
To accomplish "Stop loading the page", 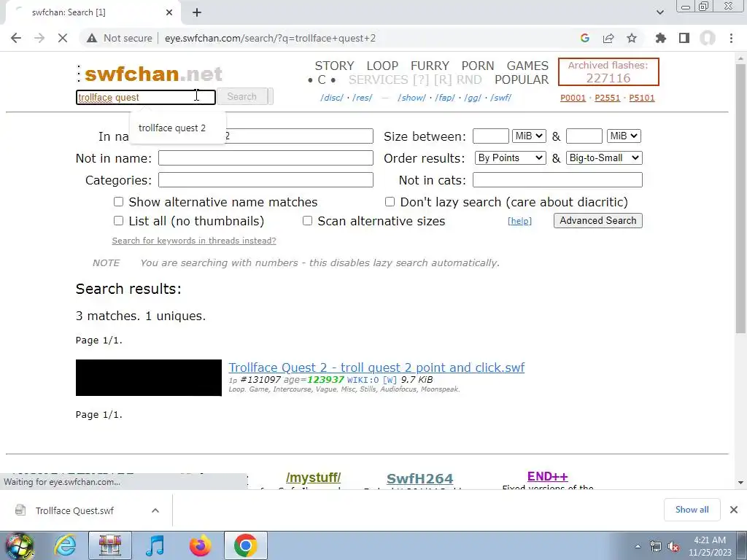I will pos(63,38).
